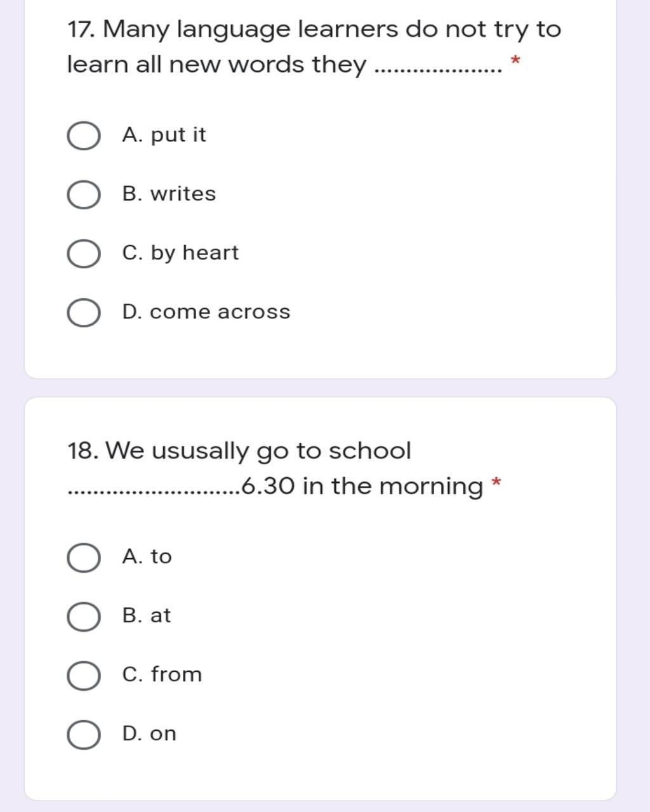Click the 'B. writes' option text

point(169,193)
